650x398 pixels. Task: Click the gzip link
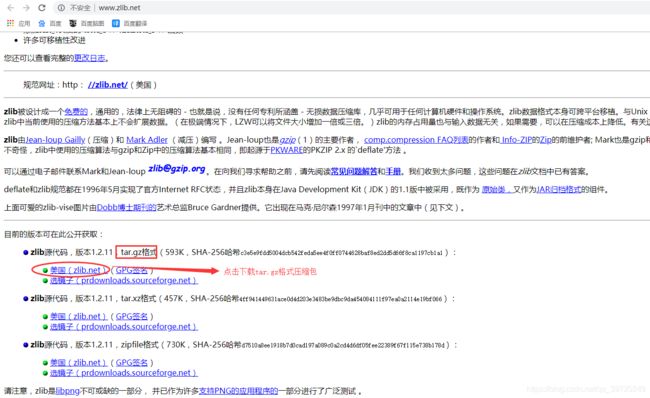click(x=287, y=140)
